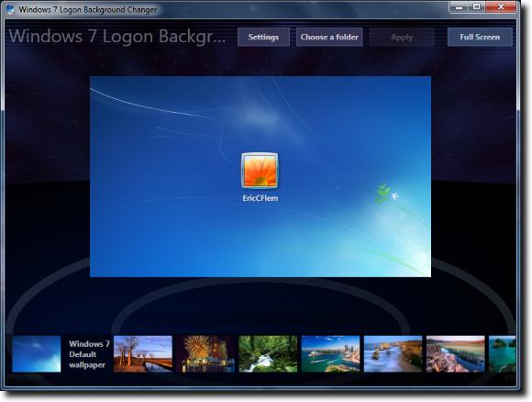The image size is (532, 402).
Task: Close the Logon Background Changer window
Action: point(501,6)
